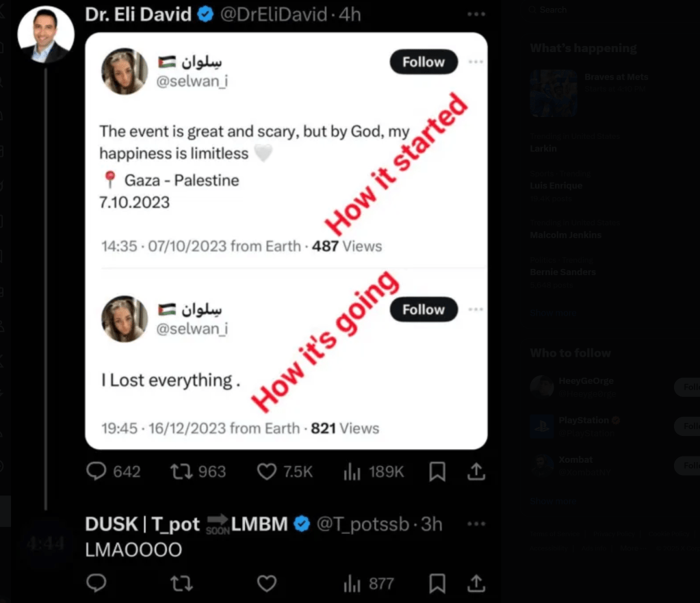Screen dimensions: 700x603
Task: Bookmark the LMAOOOO reply
Action: [x=437, y=583]
